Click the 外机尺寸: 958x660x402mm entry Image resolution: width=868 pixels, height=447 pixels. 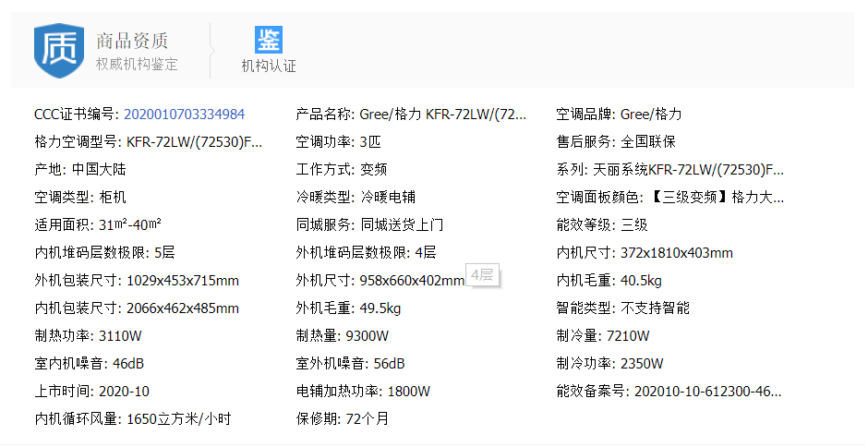380,280
